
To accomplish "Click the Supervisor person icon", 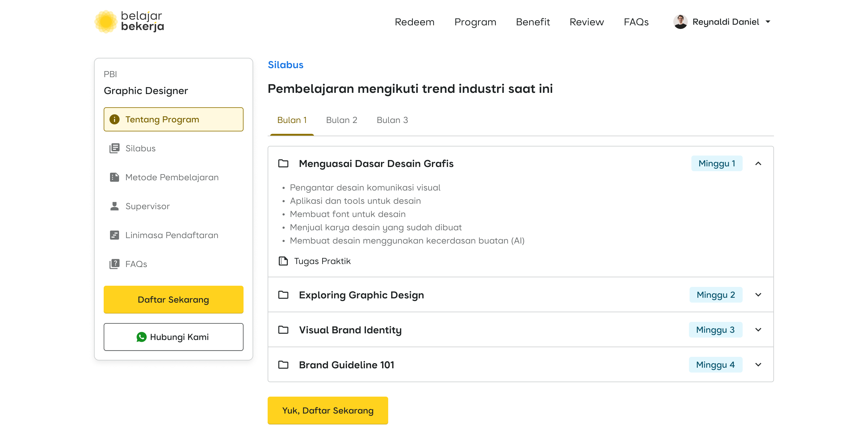I will (114, 206).
